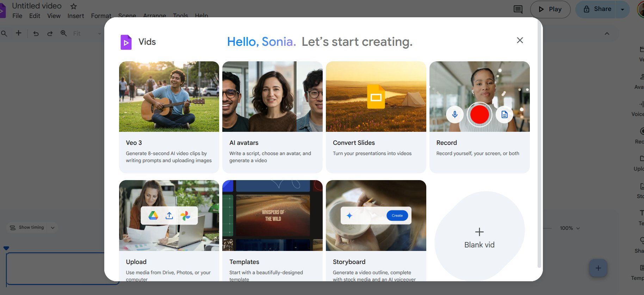Choose the Convert Slides option
This screenshot has width=644, height=295.
coord(376,117)
